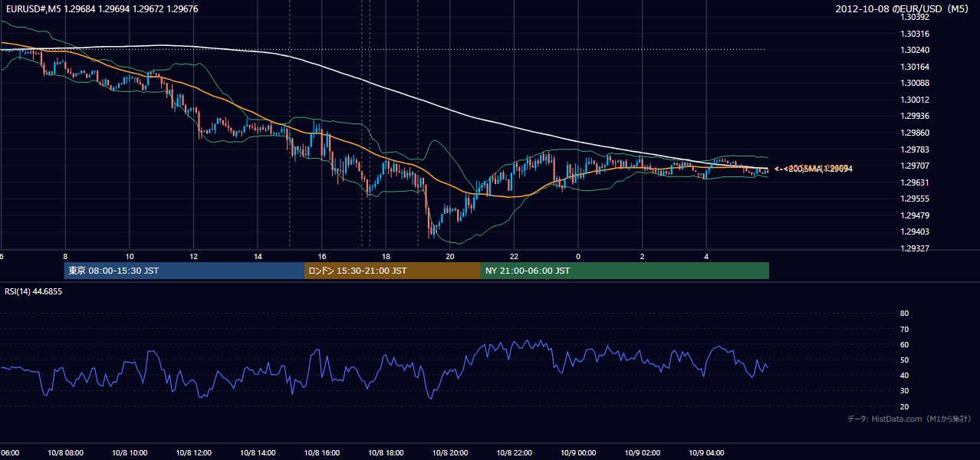Click the 10/8 14:00 date label
The image size is (980, 460).
(x=258, y=452)
